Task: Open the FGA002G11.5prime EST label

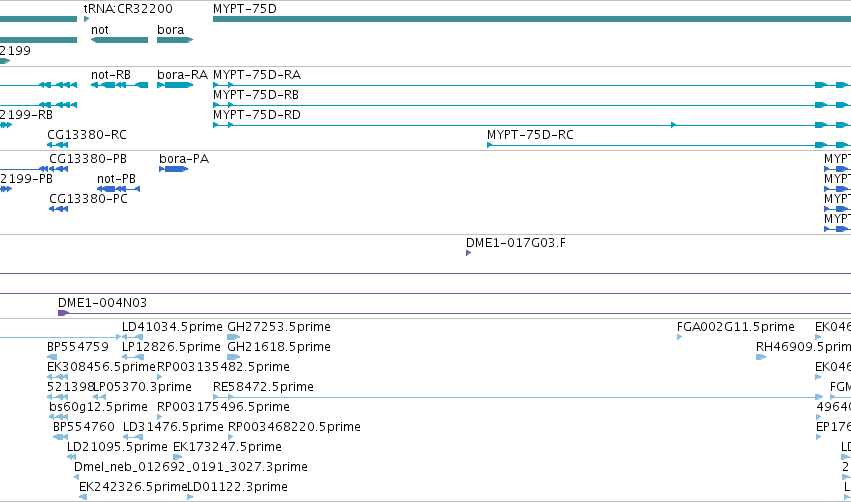Action: [735, 327]
